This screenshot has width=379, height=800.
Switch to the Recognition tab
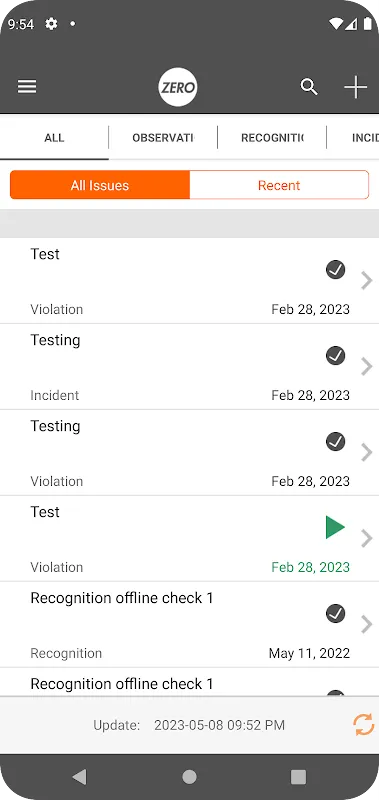(x=272, y=138)
